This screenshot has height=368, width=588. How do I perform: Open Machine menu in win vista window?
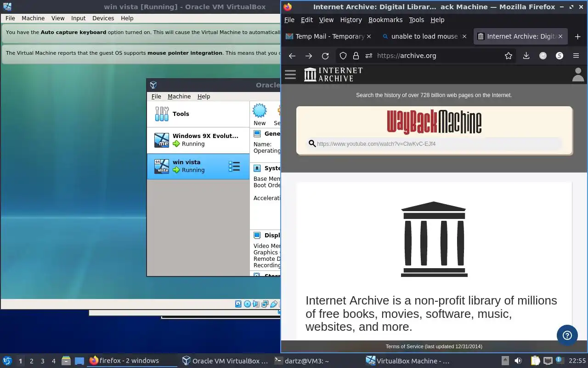coord(33,18)
